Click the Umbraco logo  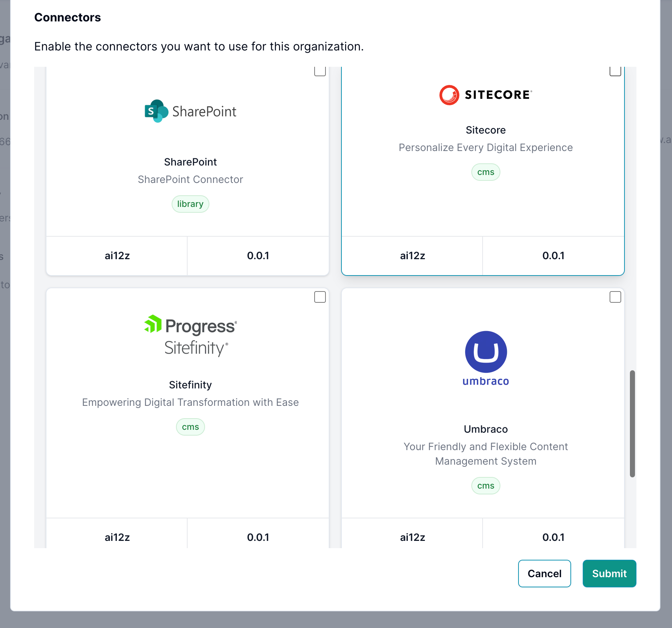pyautogui.click(x=485, y=358)
